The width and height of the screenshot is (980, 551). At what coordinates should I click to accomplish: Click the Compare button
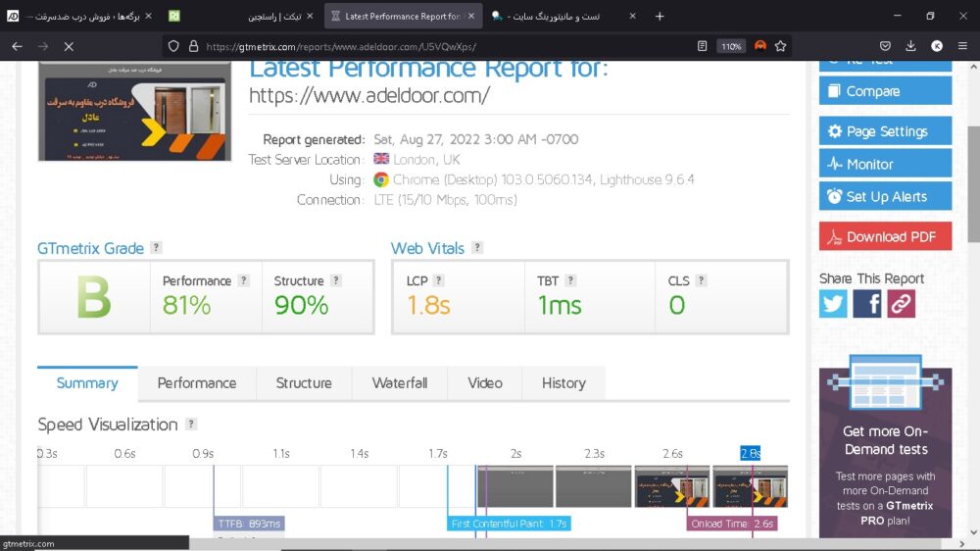point(886,91)
